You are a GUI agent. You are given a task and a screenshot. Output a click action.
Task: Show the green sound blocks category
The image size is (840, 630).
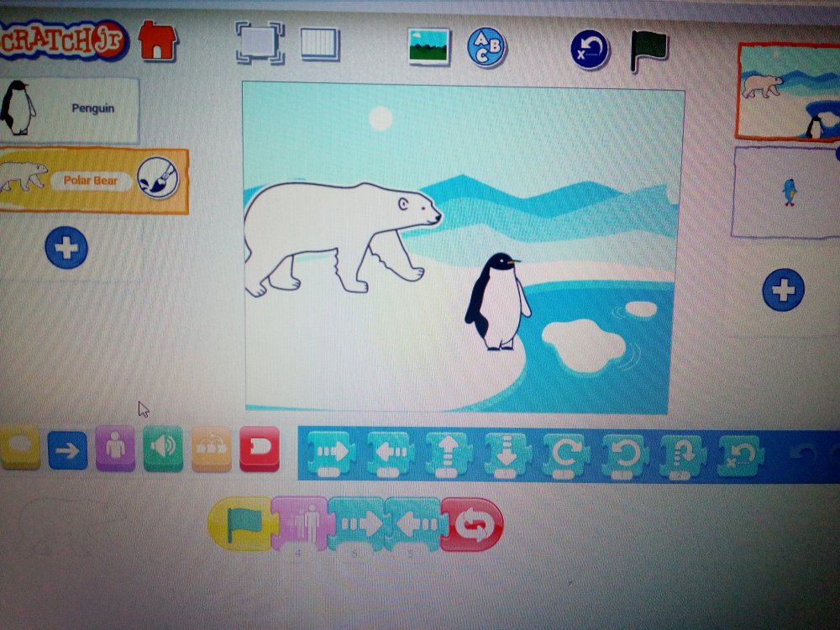(x=163, y=449)
